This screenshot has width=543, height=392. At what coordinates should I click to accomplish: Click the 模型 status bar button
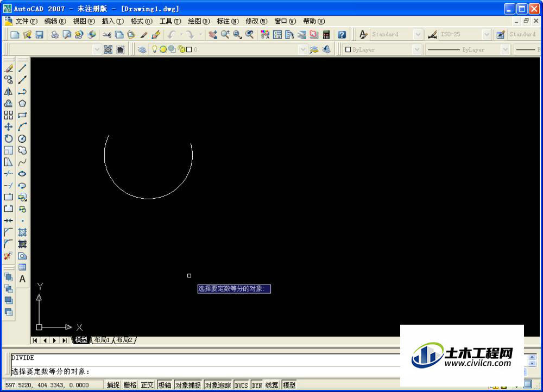pos(289,385)
